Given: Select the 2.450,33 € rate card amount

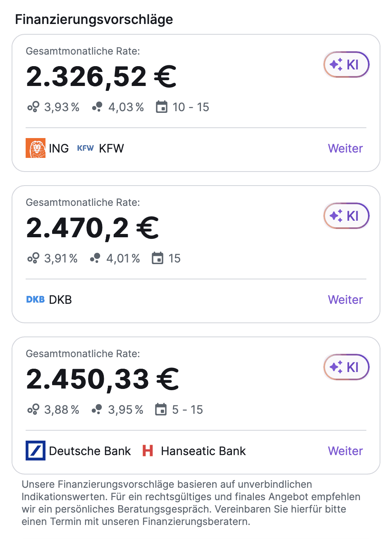Looking at the screenshot, I should [x=103, y=379].
